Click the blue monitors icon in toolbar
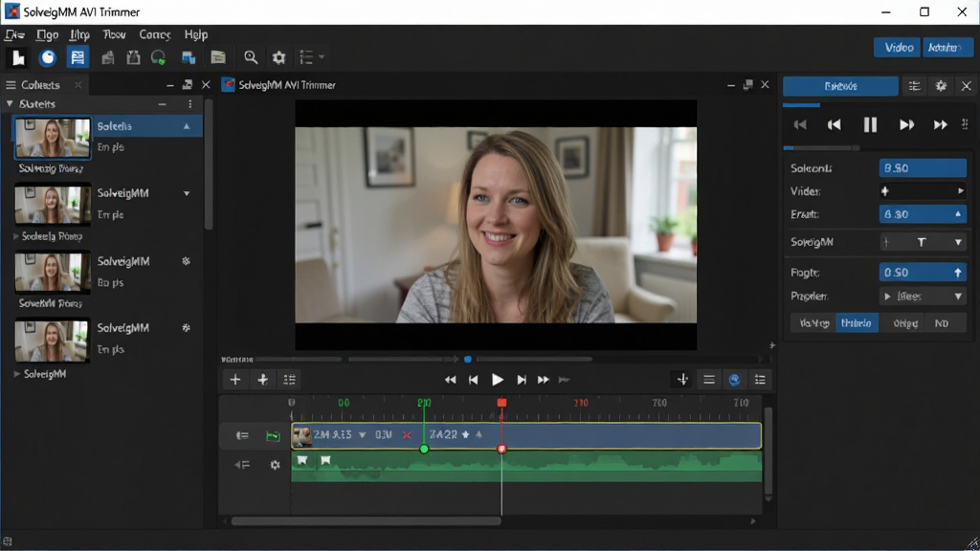 [189, 58]
